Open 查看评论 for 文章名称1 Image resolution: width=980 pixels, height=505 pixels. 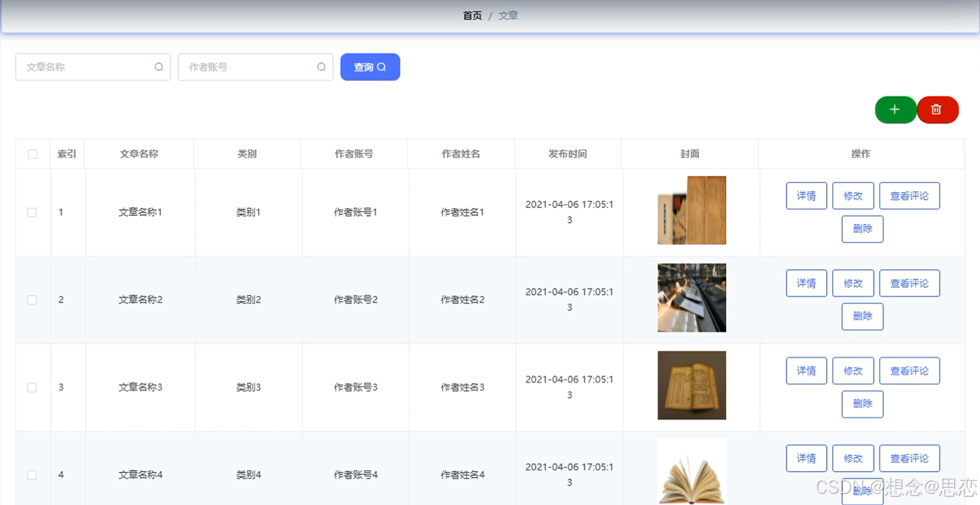point(909,196)
